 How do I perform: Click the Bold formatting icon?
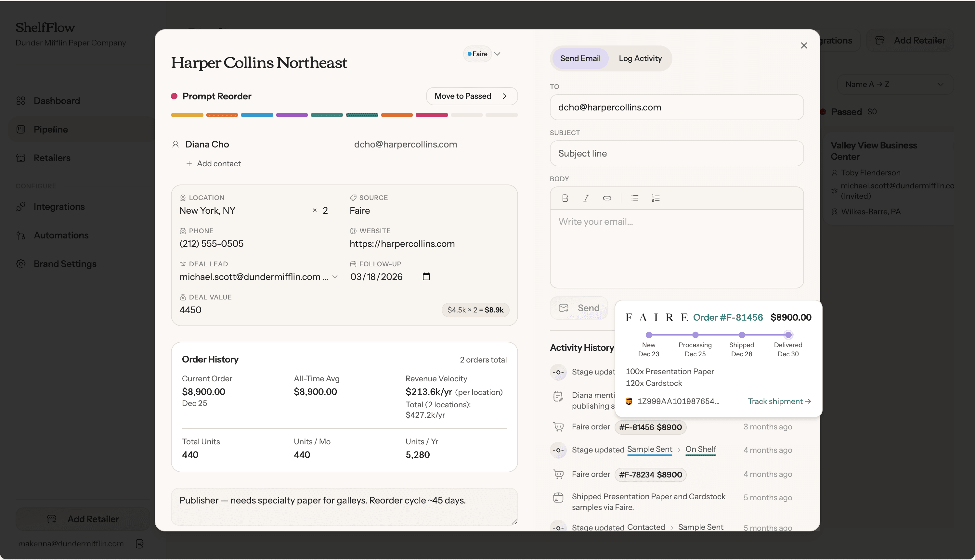click(x=565, y=198)
